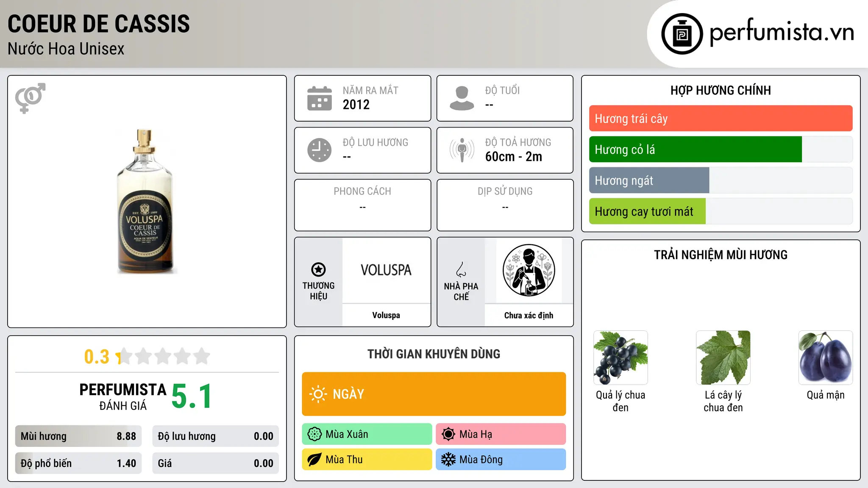Open the Quả lý chua đen note image
This screenshot has height=488, width=868.
click(620, 358)
